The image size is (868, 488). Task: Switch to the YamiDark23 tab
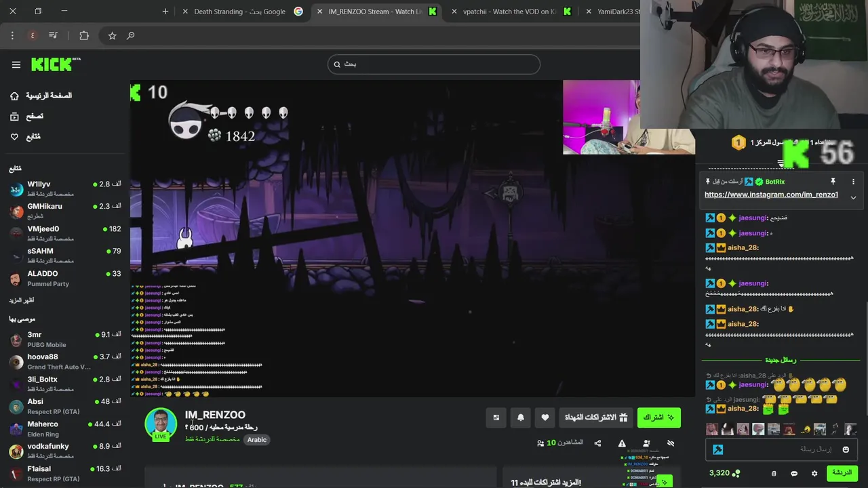click(x=614, y=12)
